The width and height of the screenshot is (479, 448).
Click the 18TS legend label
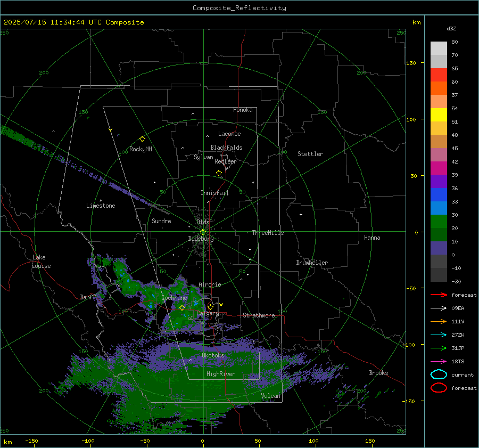(x=458, y=362)
